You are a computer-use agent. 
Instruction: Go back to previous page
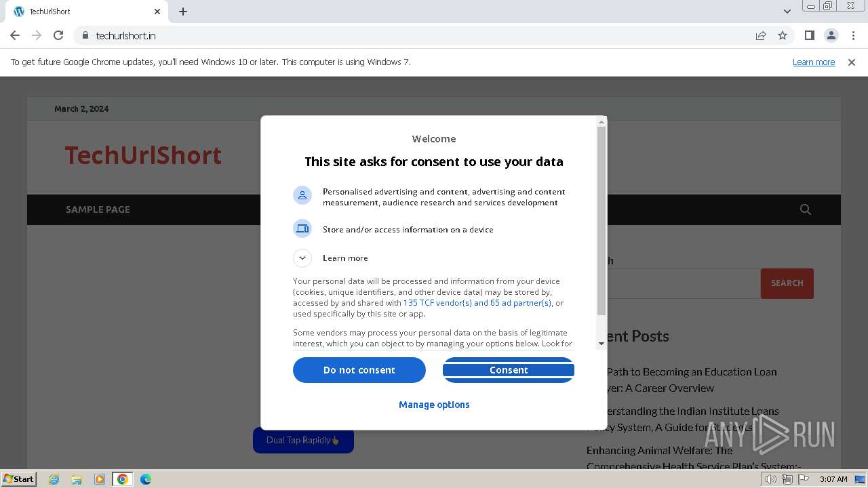click(15, 35)
